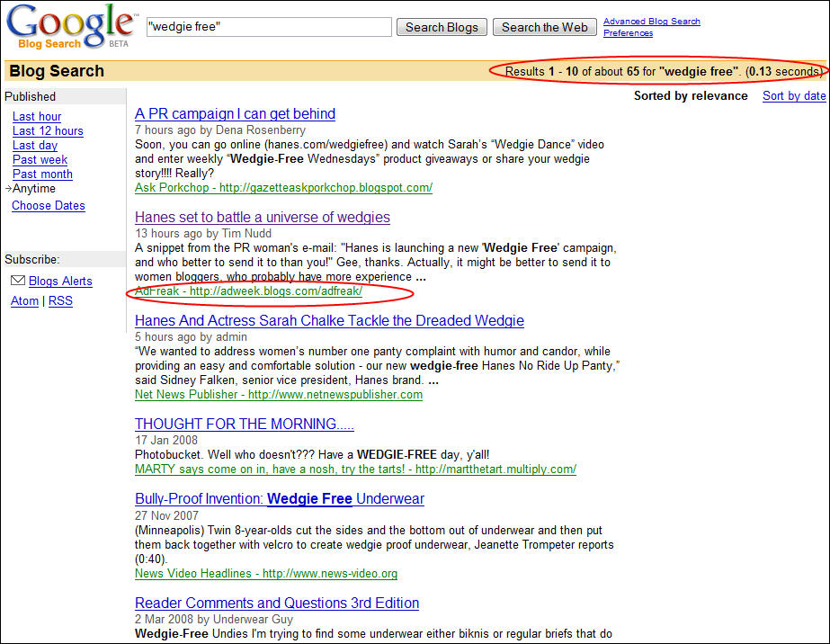Switch sorting to Sort by date
Screen dimensions: 830x644
pos(794,96)
